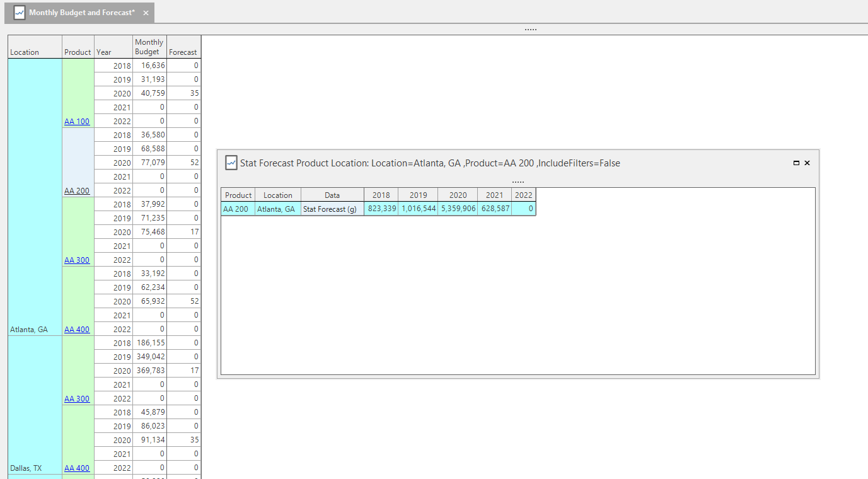This screenshot has width=868, height=479.
Task: Open the AA 300 link under Atlanta, GA
Action: 77,260
